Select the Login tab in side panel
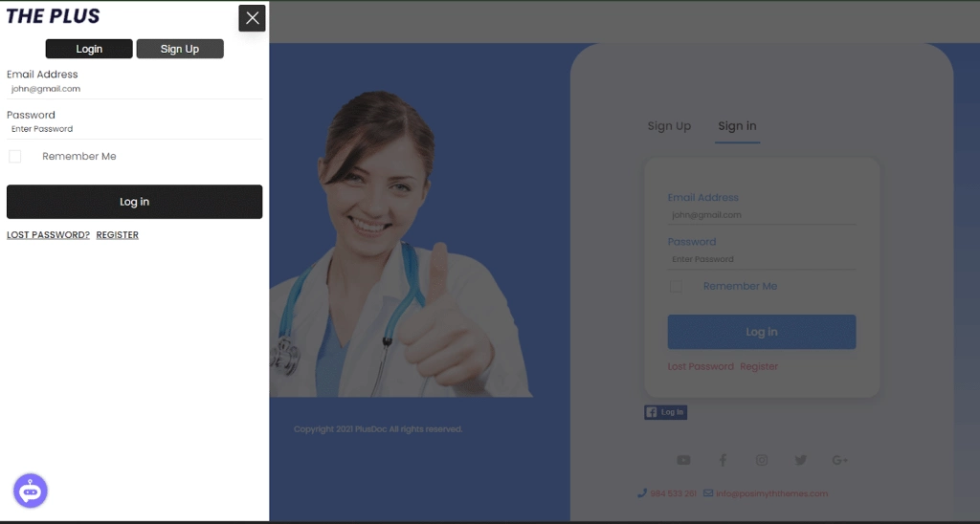 pos(89,49)
